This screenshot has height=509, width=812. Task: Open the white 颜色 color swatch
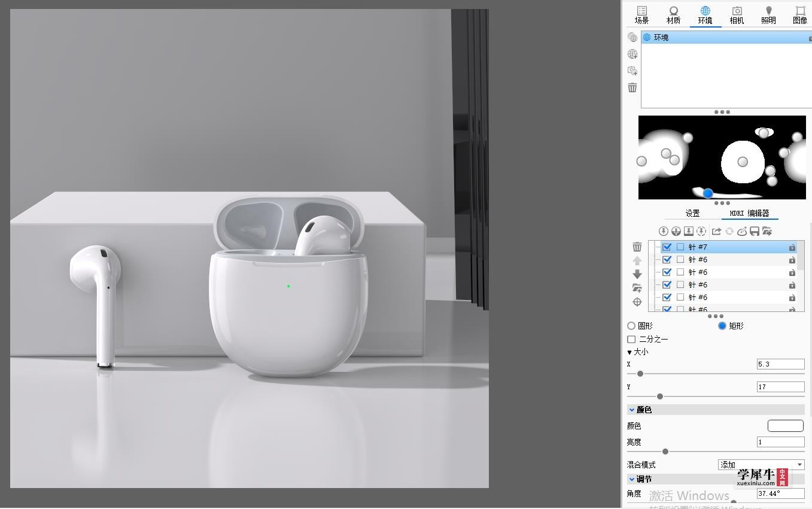coord(786,426)
